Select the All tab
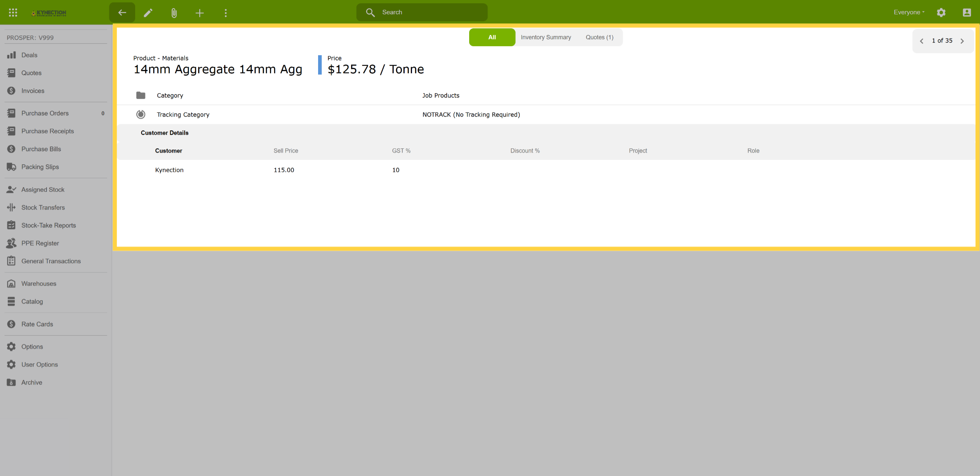The width and height of the screenshot is (980, 476). pos(492,37)
